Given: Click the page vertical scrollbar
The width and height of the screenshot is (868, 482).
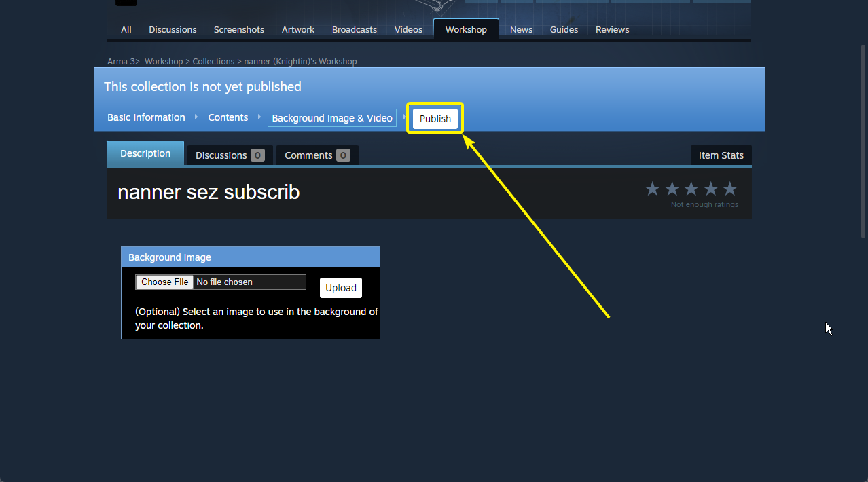Looking at the screenshot, I should click(863, 141).
